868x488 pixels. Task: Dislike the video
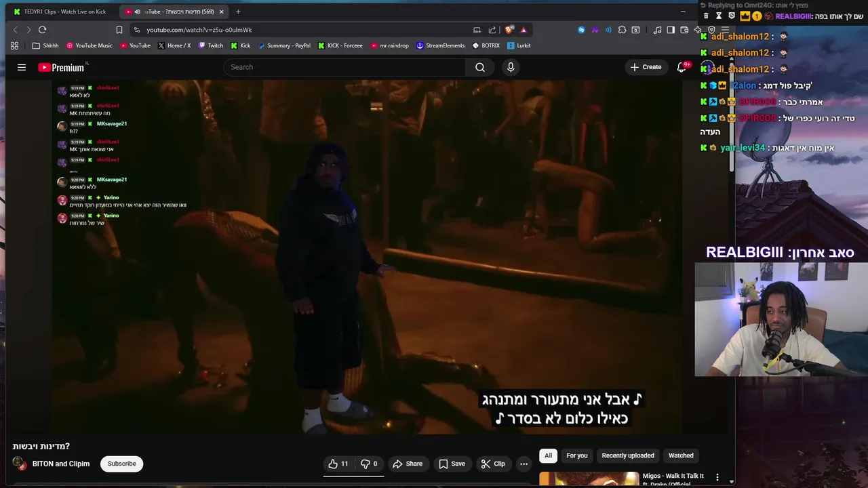369,464
